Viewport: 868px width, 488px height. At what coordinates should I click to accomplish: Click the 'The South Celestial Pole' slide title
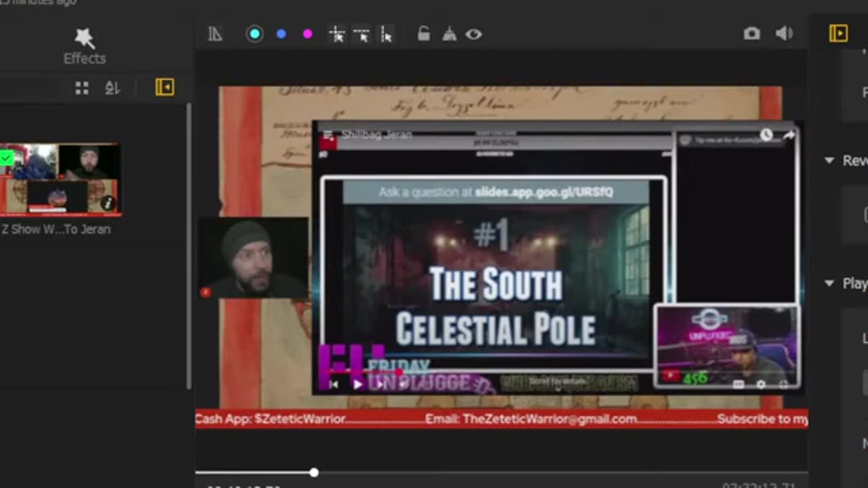tap(496, 306)
